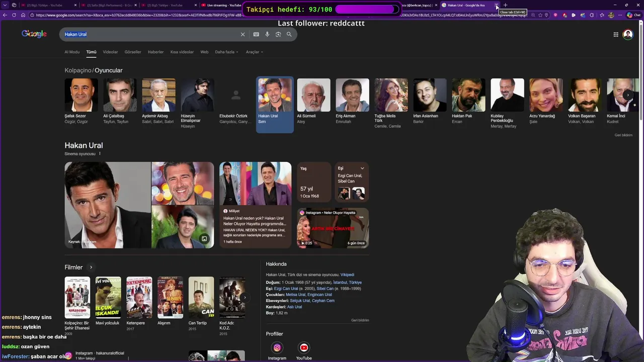Open three-dot menu of hakanuralofficial Instagram result
Viewport: 644px width, 362px height.
pyautogui.click(x=128, y=358)
